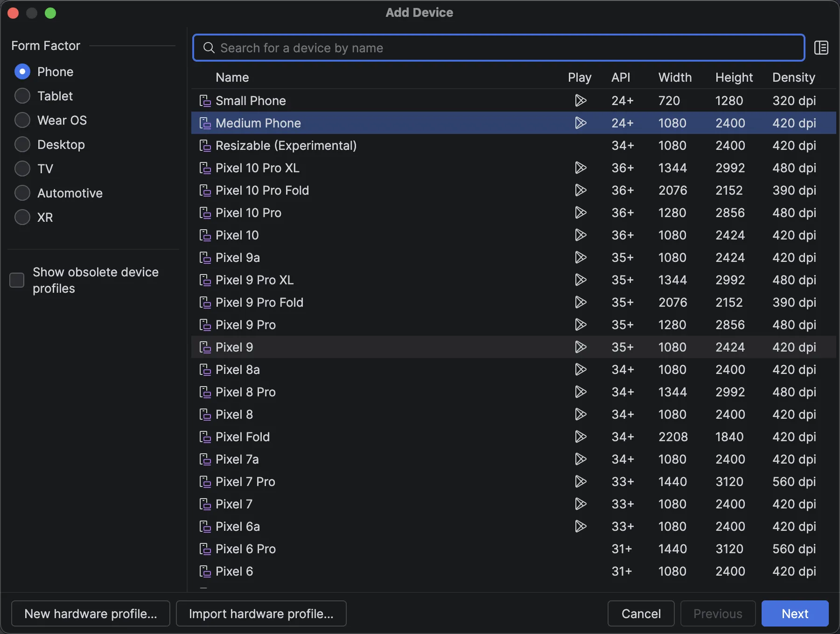The width and height of the screenshot is (840, 634).
Task: Sort devices by Name column header
Action: (x=232, y=77)
